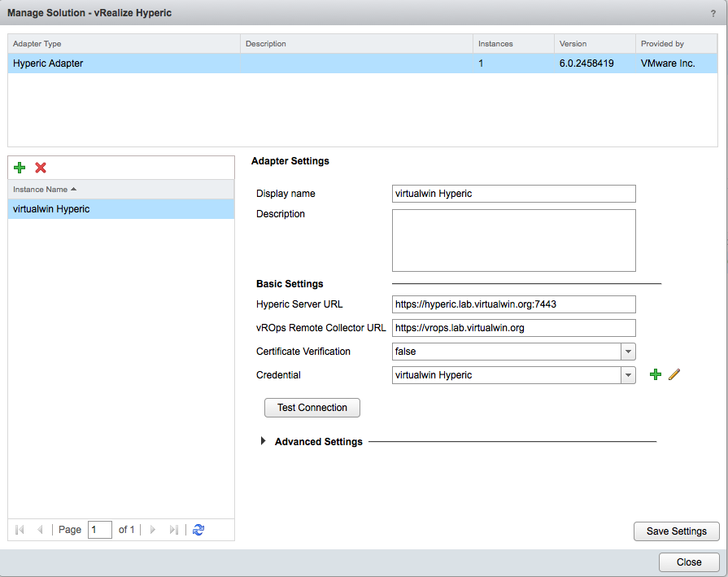Screen dimensions: 728x577
Task: Select the Hyperic Adapter row
Action: 363,63
